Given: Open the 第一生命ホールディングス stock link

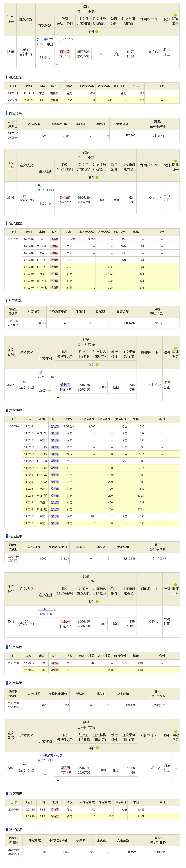Looking at the screenshot, I should click(x=55, y=39).
